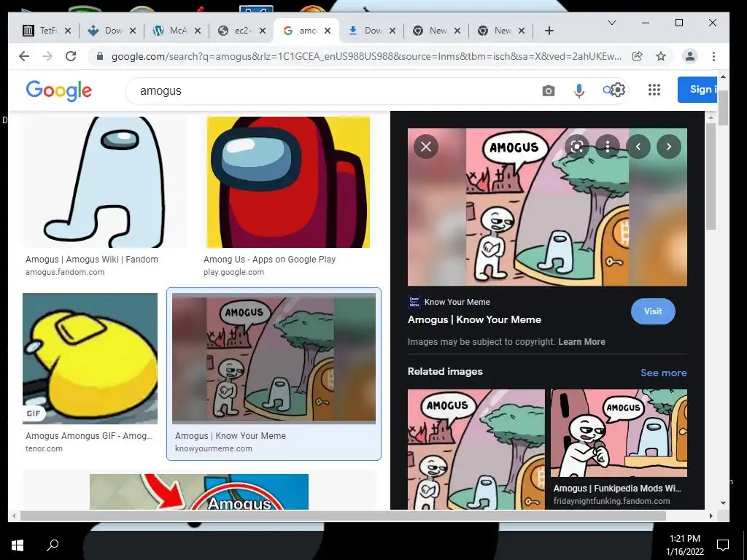Reload the current page
747x560 pixels.
click(71, 56)
